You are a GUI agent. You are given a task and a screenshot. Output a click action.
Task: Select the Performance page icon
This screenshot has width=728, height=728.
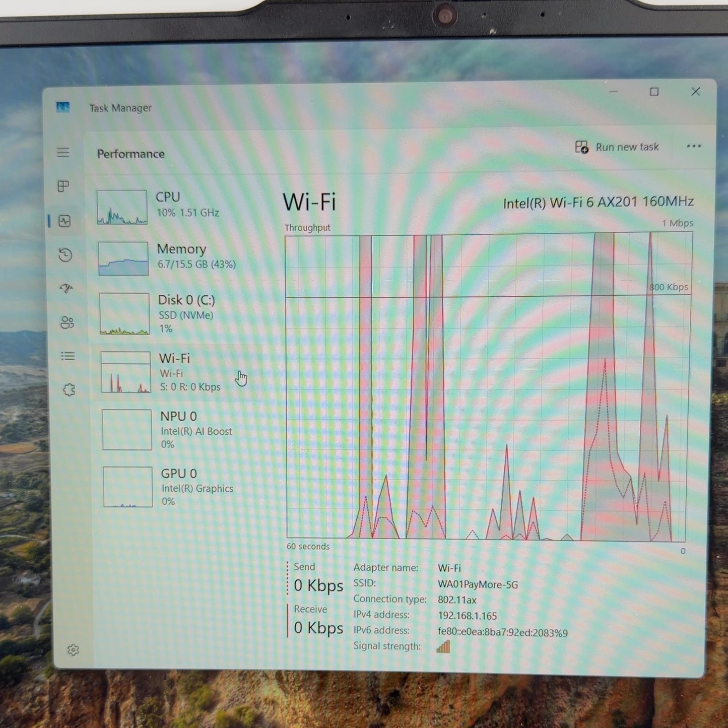[x=64, y=221]
